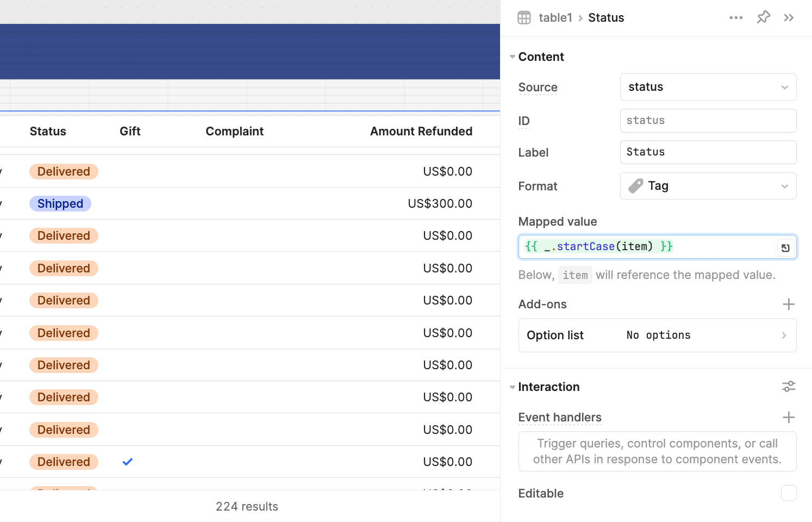The width and height of the screenshot is (812, 522).
Task: Click the Label input field
Action: pyautogui.click(x=708, y=152)
